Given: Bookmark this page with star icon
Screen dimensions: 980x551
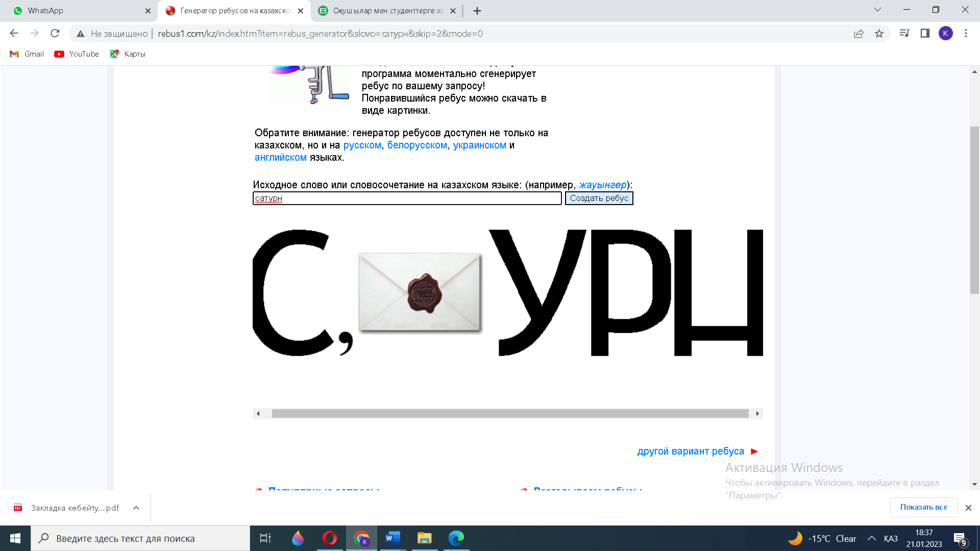Looking at the screenshot, I should tap(879, 34).
